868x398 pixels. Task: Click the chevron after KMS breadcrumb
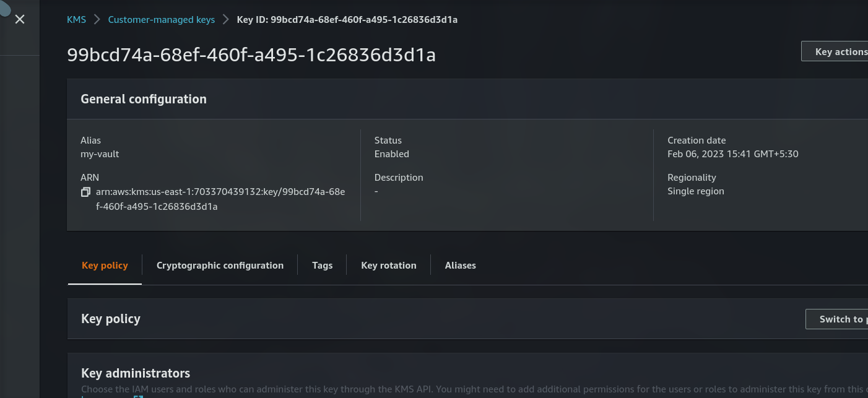tap(97, 20)
